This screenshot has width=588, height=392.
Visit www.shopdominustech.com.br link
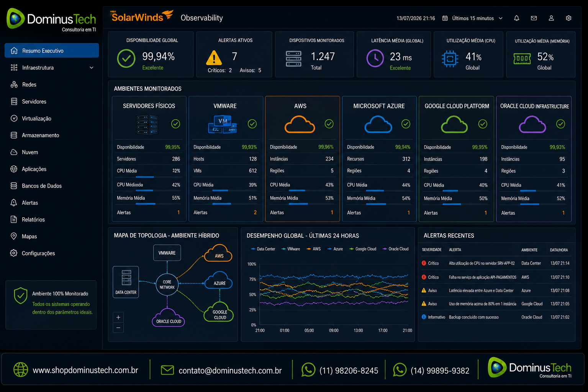pyautogui.click(x=85, y=370)
